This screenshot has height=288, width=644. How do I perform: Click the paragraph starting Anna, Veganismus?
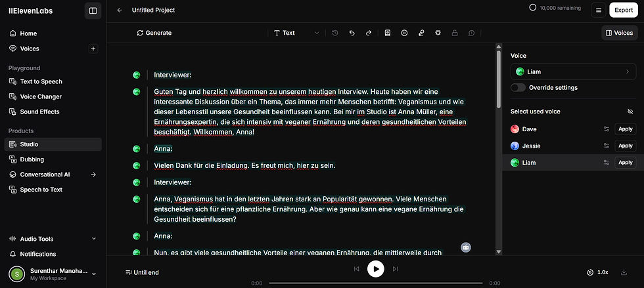(x=308, y=209)
